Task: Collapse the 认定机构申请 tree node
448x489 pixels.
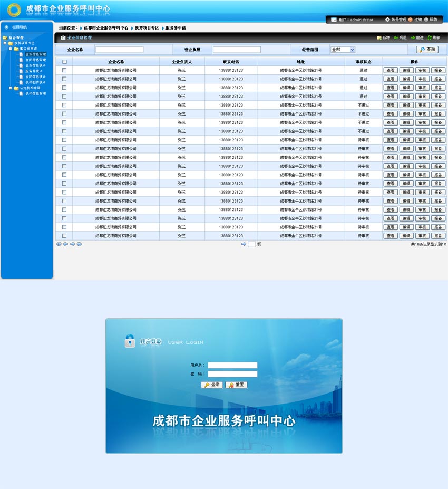Action: click(x=10, y=88)
